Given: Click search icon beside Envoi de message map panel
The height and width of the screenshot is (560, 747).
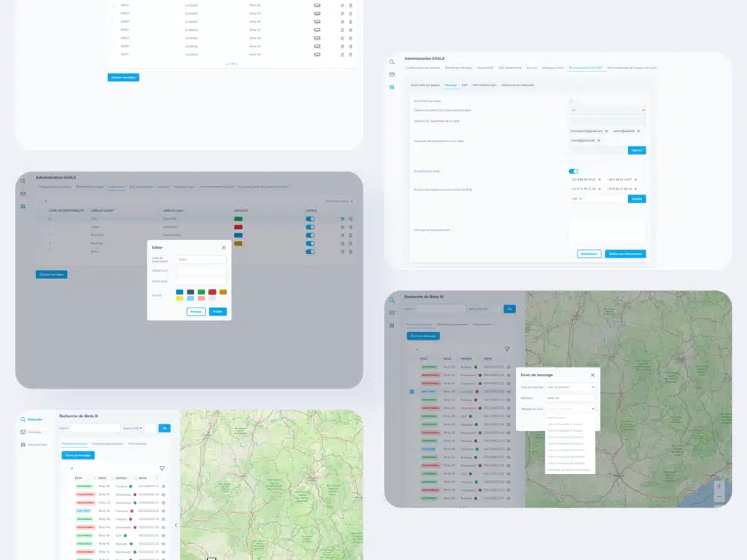Looking at the screenshot, I should 392,300.
